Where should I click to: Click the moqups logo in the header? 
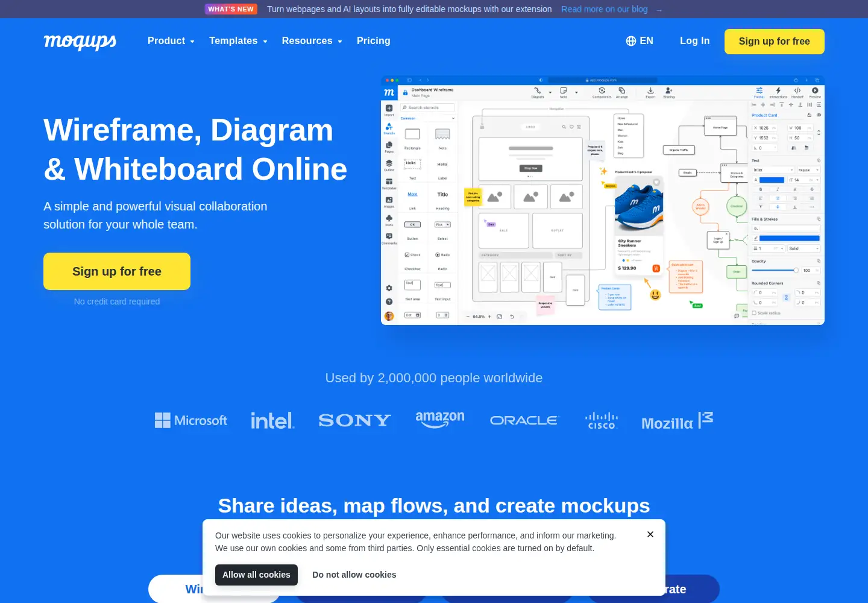point(80,41)
